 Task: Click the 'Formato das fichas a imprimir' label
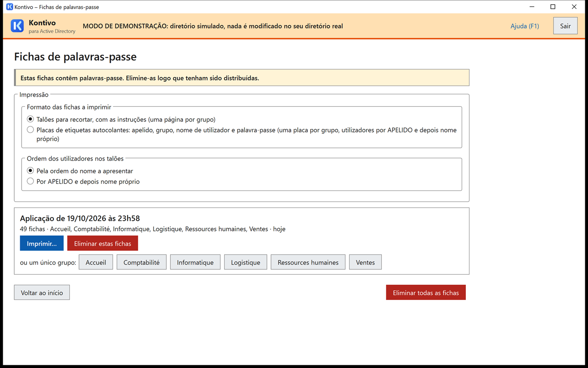click(x=69, y=107)
